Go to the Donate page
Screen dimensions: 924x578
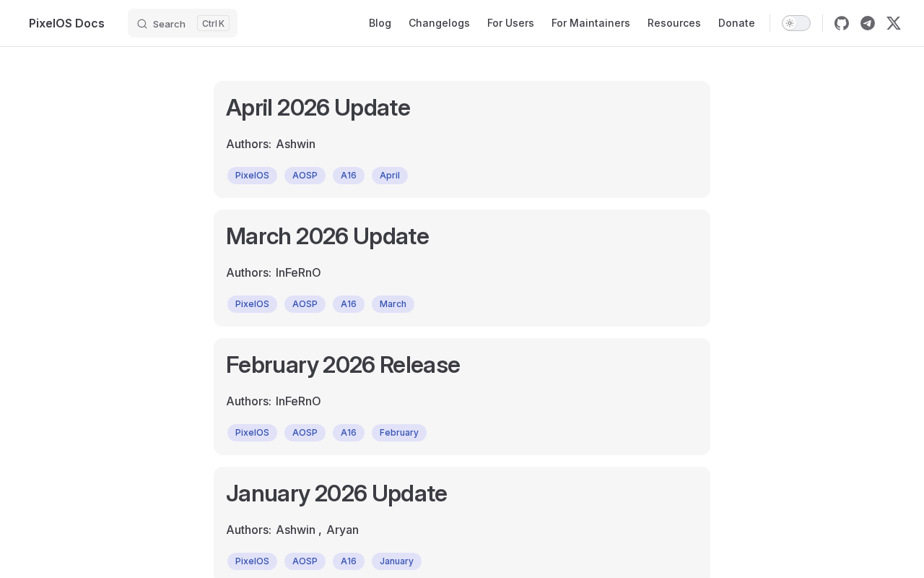pos(736,23)
